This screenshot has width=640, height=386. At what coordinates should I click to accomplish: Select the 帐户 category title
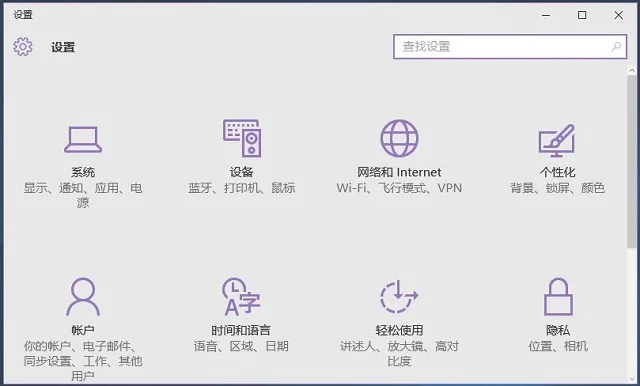coord(83,330)
